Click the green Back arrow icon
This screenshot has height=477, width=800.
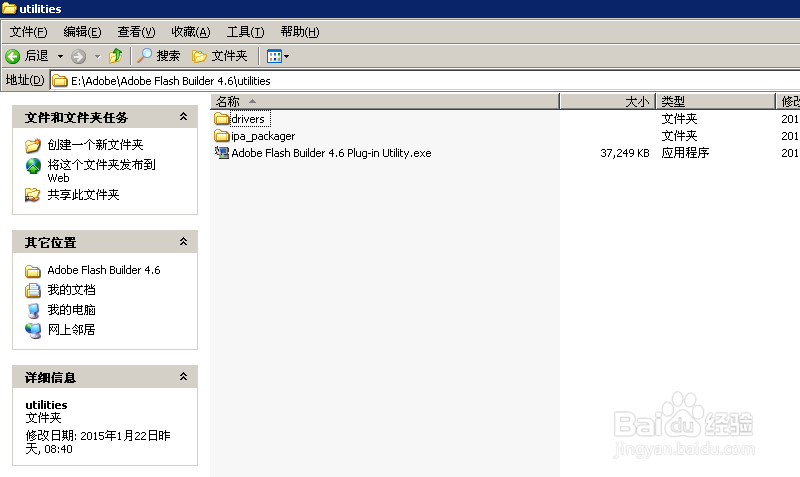[x=12, y=56]
